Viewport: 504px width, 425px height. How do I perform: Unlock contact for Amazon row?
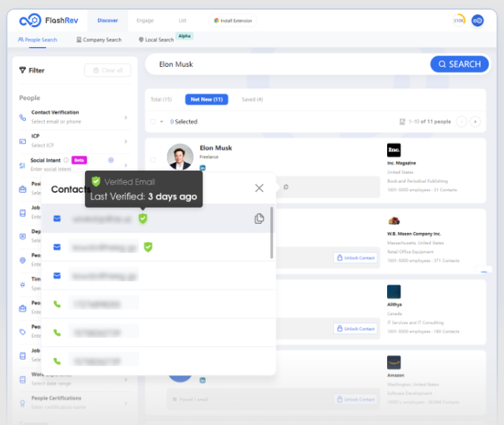tap(356, 399)
